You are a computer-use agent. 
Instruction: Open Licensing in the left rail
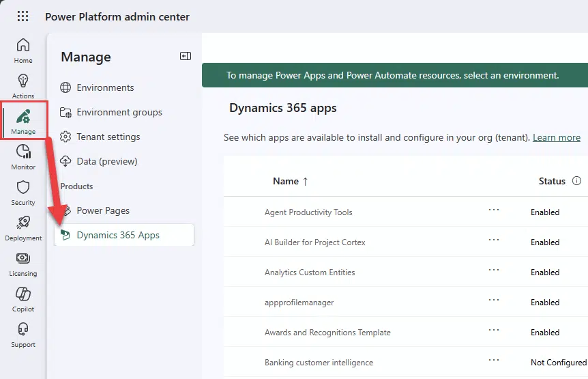[23, 264]
